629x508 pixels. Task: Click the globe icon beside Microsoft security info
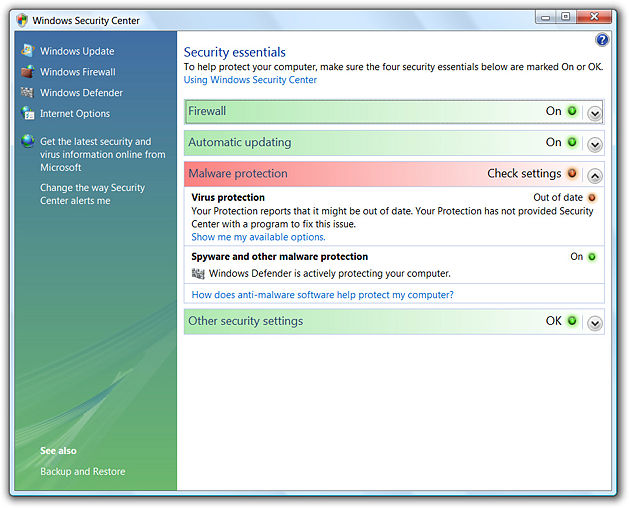tap(28, 142)
